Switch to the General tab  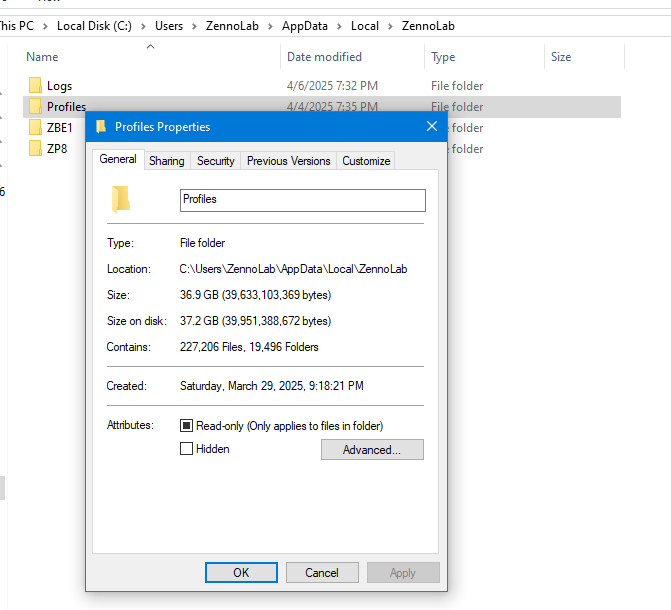pos(118,159)
